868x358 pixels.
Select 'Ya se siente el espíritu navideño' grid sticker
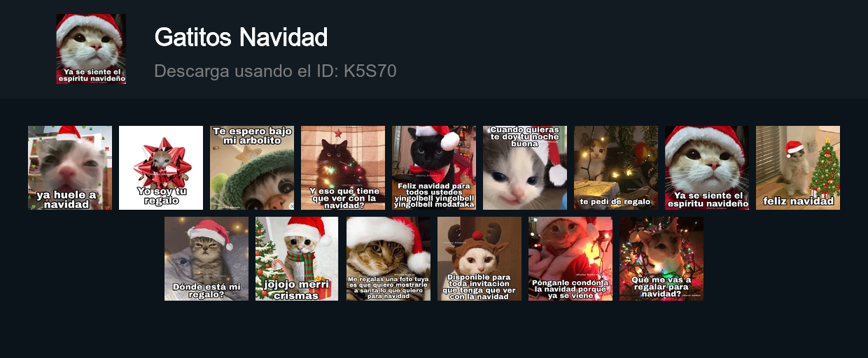(707, 168)
